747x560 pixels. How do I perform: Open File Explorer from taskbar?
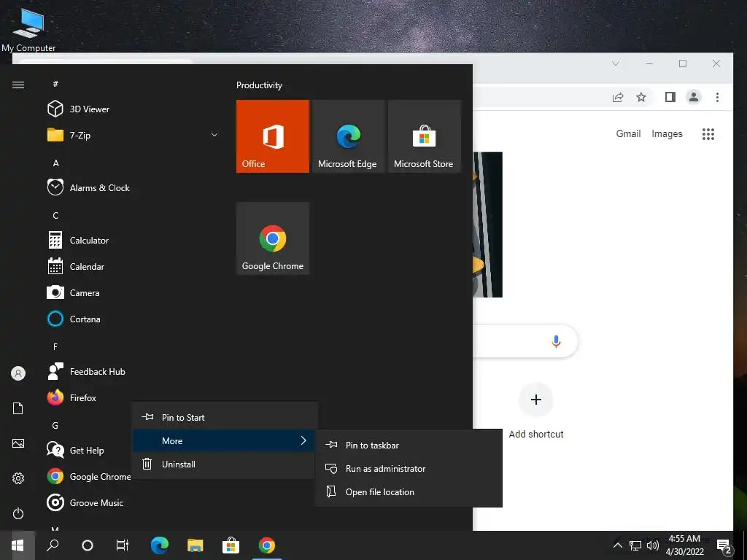(196, 545)
